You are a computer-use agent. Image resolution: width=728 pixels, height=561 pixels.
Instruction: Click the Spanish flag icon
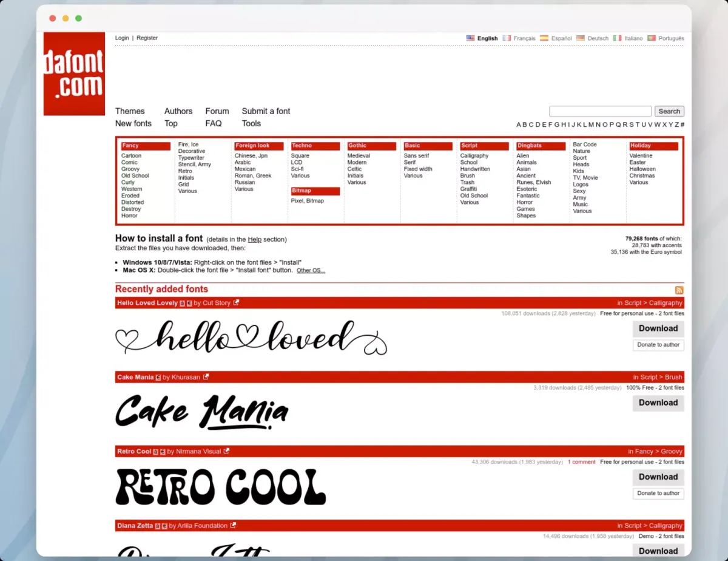pyautogui.click(x=544, y=38)
